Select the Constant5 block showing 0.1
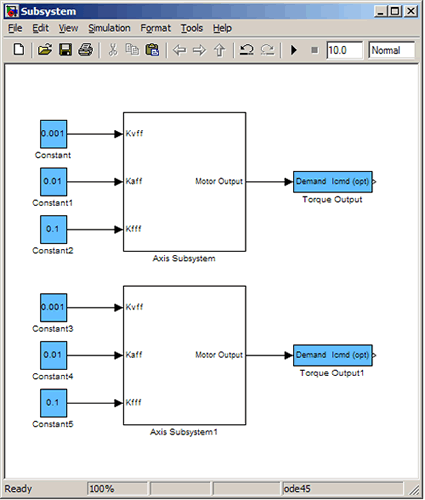Image resolution: width=425 pixels, height=500 pixels. pyautogui.click(x=53, y=403)
